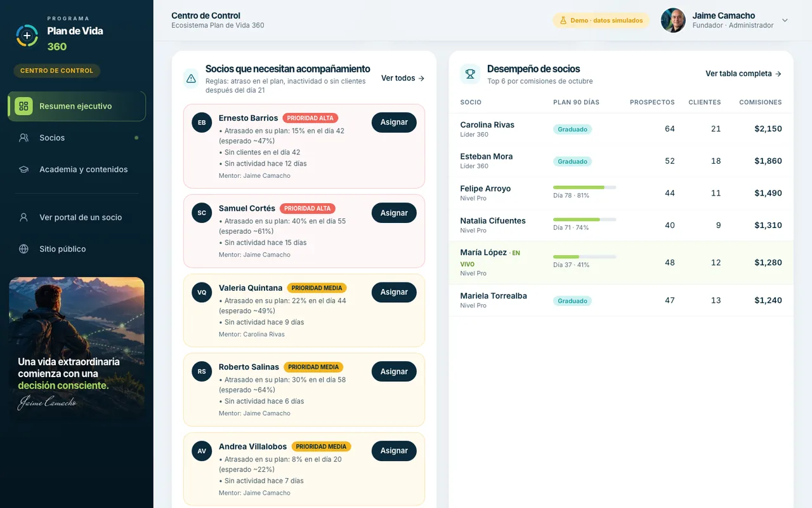Viewport: 812px width, 508px height.
Task: Select Academia y contenidos menu item
Action: pyautogui.click(x=77, y=170)
